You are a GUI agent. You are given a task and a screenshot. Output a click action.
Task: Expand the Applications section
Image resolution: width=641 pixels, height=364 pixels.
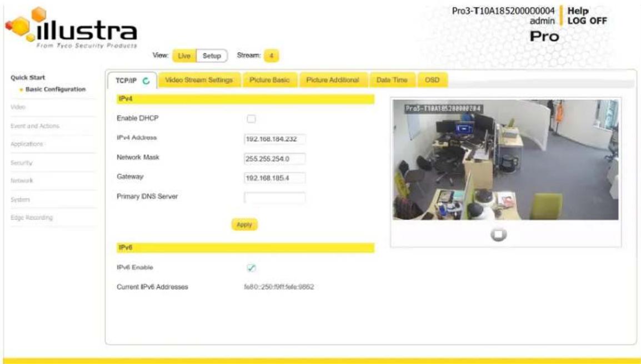[x=27, y=144]
